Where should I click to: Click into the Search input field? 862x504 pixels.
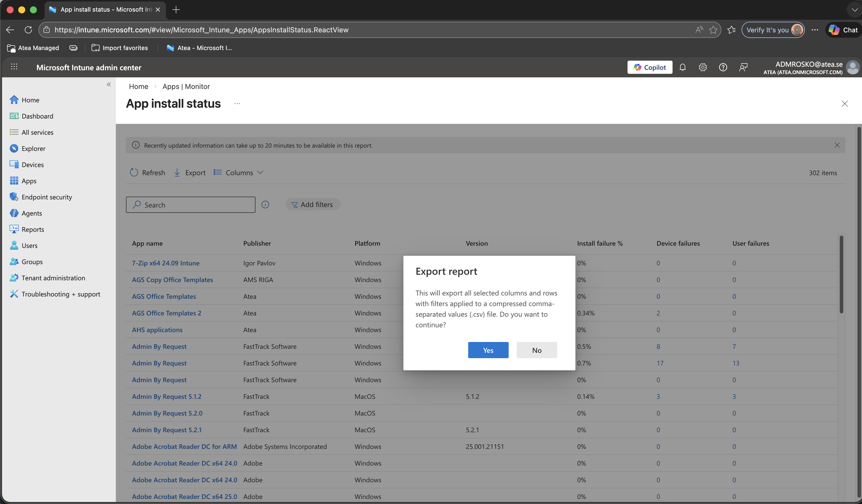point(195,205)
